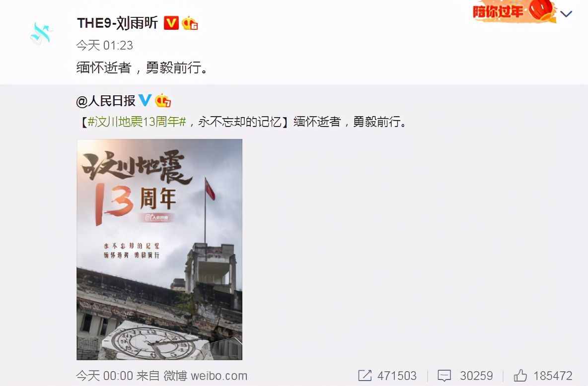Expand the post options chevron menu
This screenshot has width=588, height=386.
(x=566, y=14)
